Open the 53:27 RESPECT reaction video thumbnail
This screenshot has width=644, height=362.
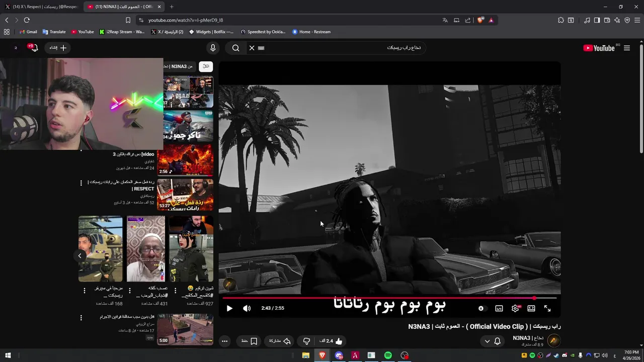coord(186,195)
